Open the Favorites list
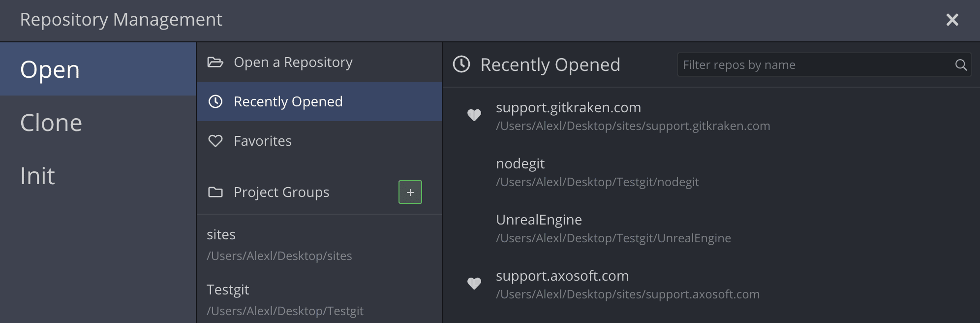Viewport: 980px width, 323px height. 263,141
